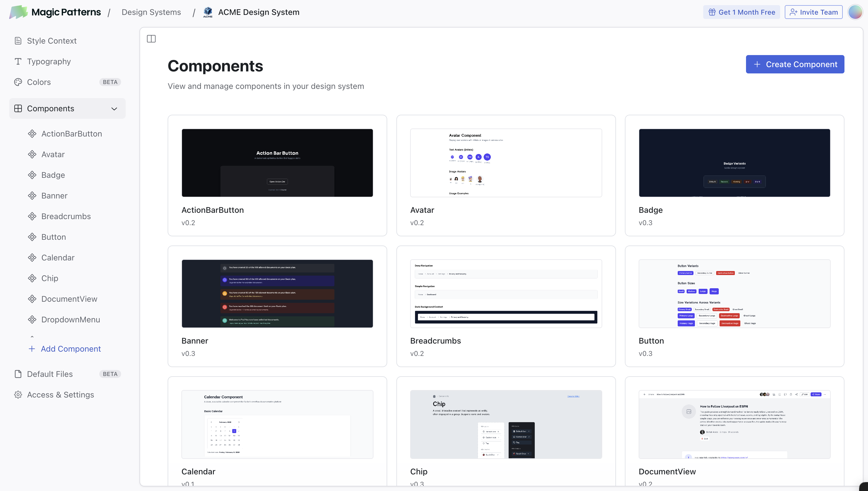Collapse the Components sidebar section chevron
Viewport: 868px width, 491px height.
[114, 109]
